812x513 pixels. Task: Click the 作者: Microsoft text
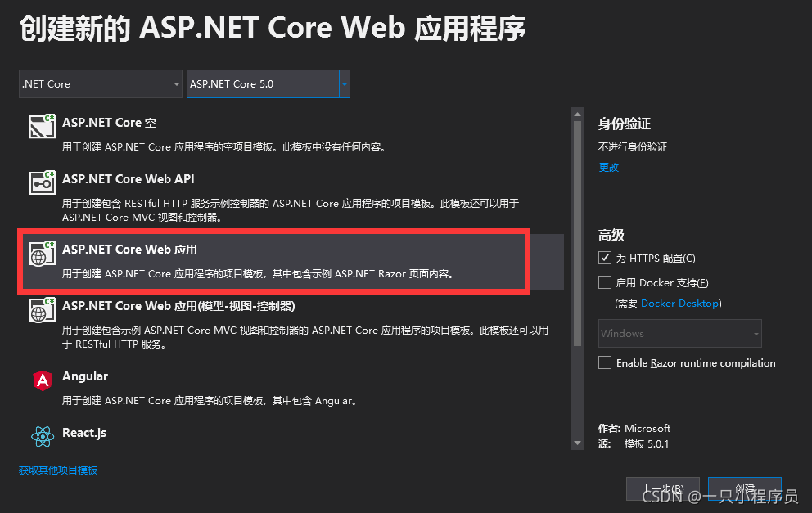point(634,429)
